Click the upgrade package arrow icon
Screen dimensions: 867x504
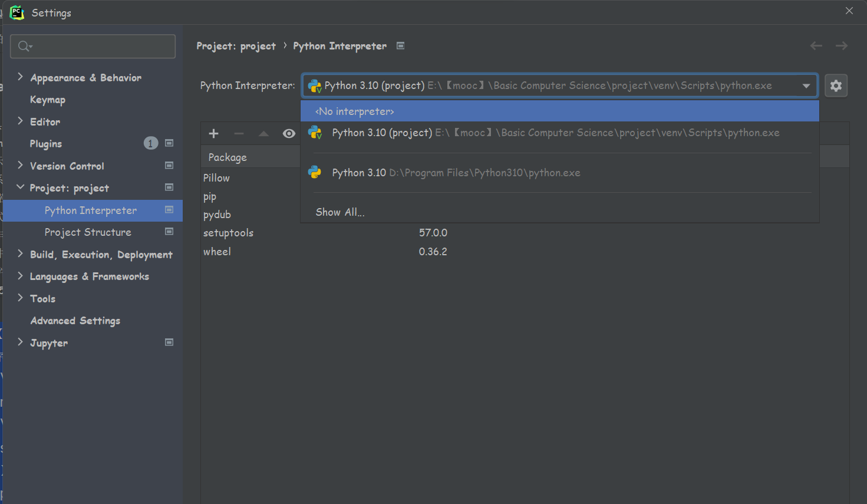(x=263, y=134)
